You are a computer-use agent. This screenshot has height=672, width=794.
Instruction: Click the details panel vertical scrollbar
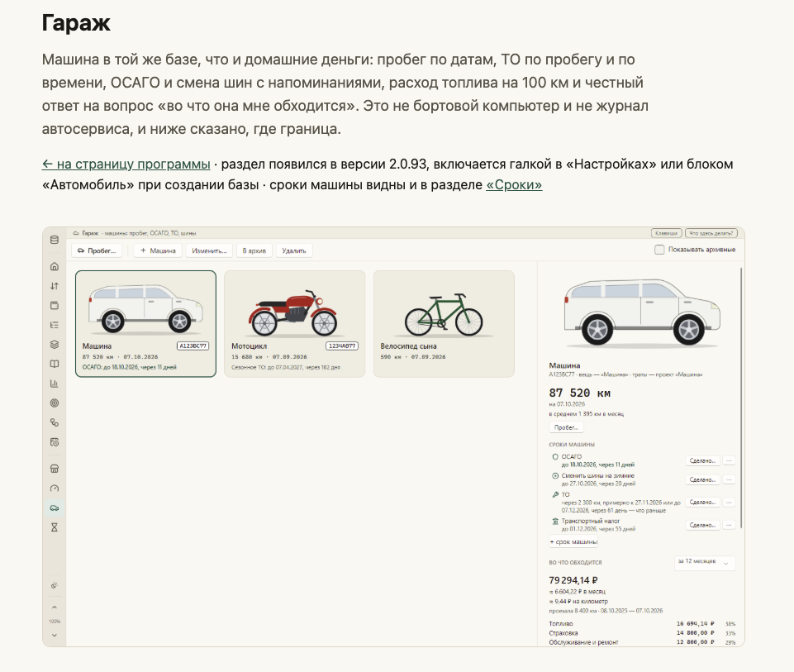point(741,398)
